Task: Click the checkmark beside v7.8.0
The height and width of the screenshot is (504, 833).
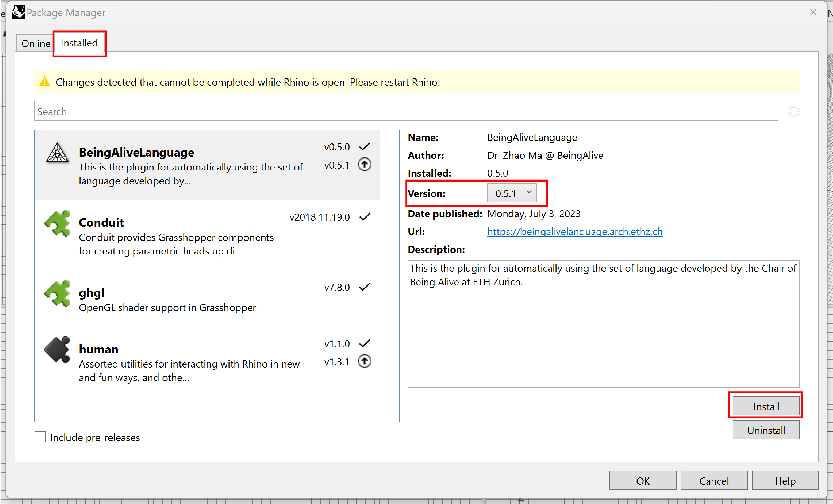Action: pyautogui.click(x=364, y=287)
